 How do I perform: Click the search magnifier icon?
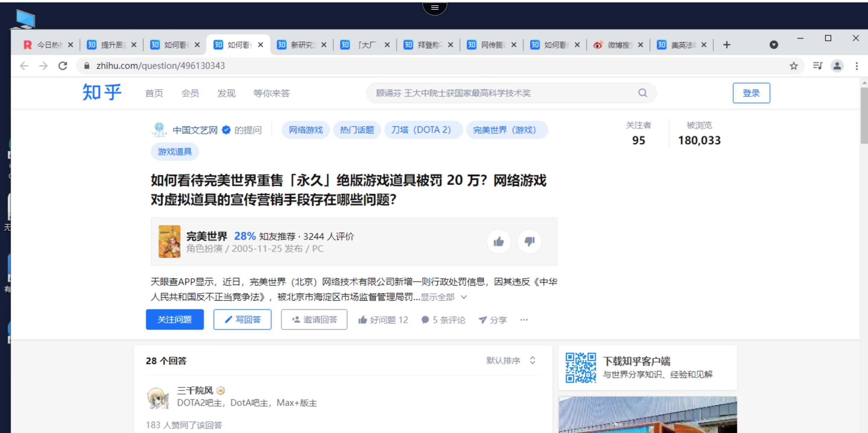pos(643,93)
